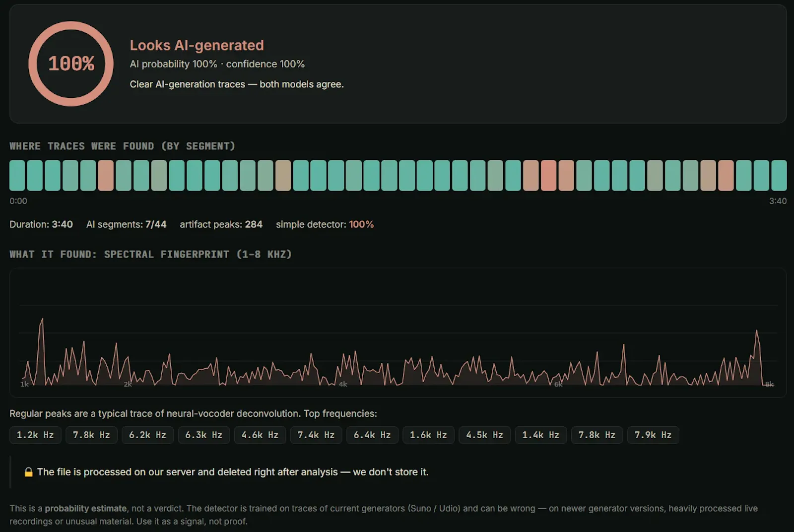Click the lock icon beside the privacy note

[29, 472]
